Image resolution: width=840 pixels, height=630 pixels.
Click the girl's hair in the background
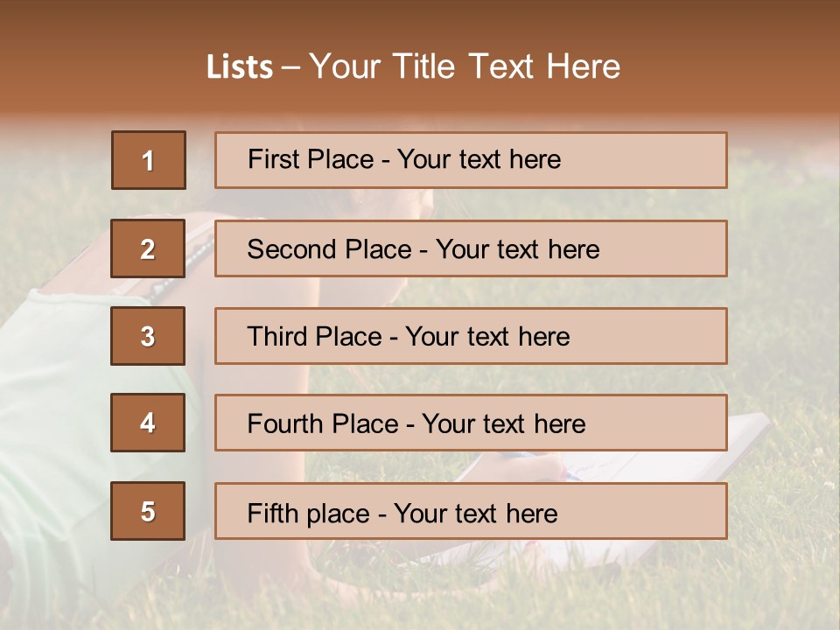[x=411, y=203]
